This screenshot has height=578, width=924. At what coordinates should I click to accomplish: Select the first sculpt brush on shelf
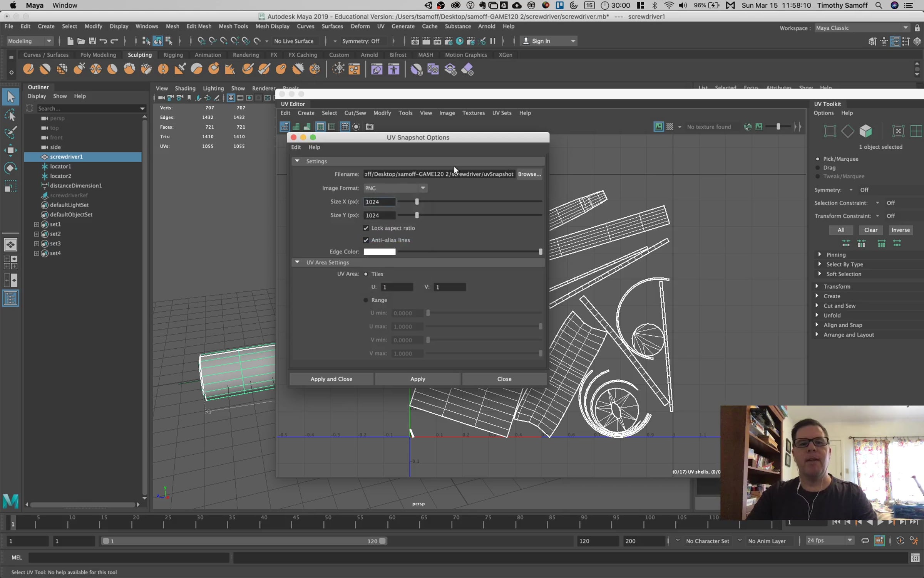pos(28,69)
